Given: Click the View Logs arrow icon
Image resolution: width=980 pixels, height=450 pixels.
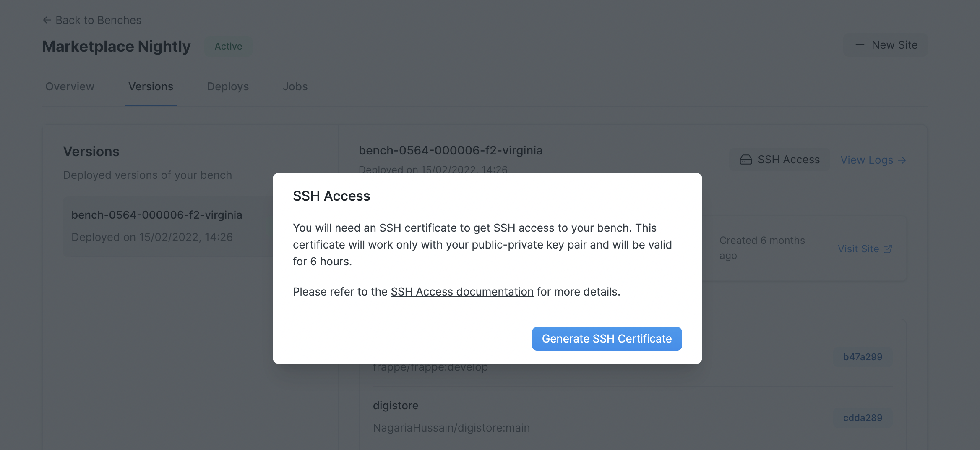Looking at the screenshot, I should pos(902,160).
